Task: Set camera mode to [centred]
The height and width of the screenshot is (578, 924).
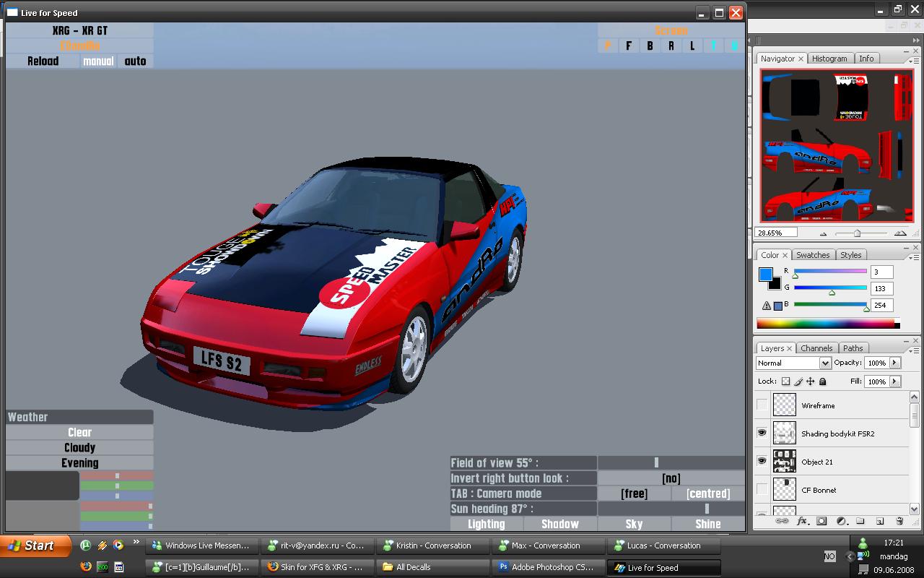Action: [x=708, y=494]
